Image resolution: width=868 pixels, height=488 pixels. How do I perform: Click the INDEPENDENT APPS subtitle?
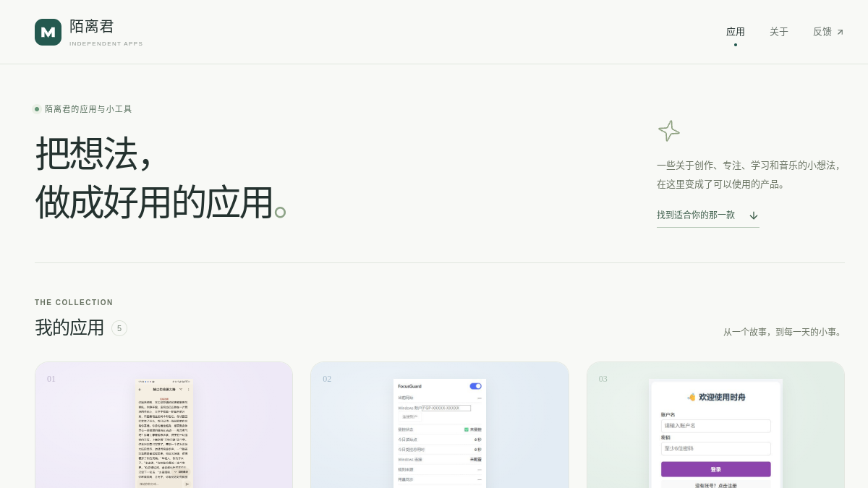pos(106,43)
